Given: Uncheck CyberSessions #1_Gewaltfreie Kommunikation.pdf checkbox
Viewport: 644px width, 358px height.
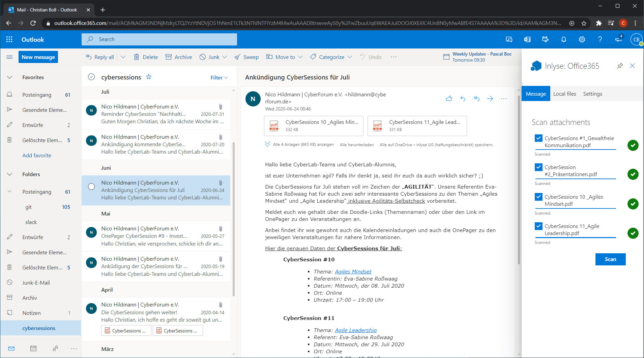Looking at the screenshot, I should point(538,138).
